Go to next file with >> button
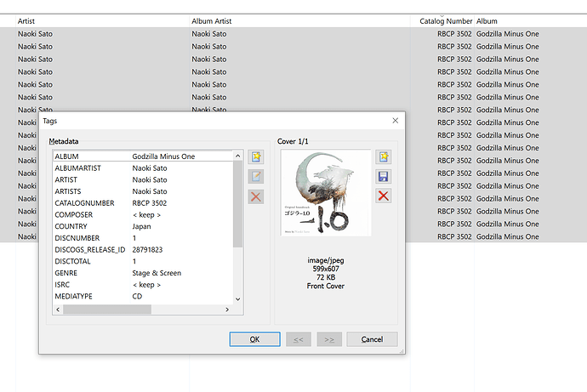587x392 pixels. coord(329,339)
